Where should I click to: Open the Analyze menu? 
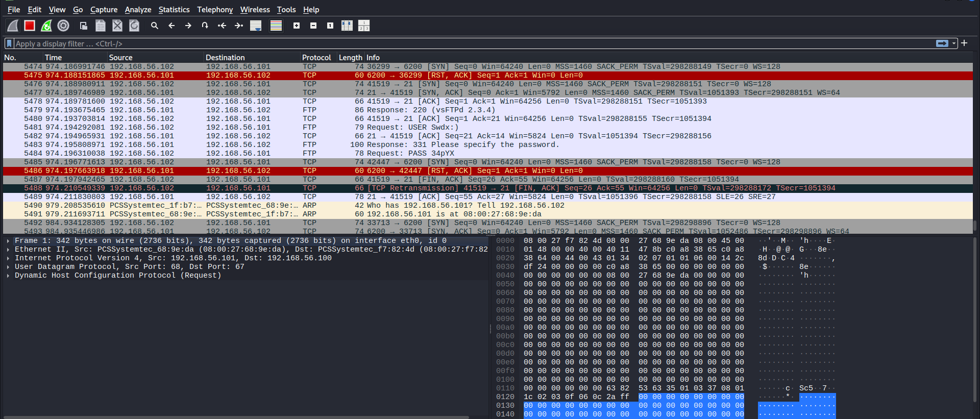pyautogui.click(x=138, y=10)
